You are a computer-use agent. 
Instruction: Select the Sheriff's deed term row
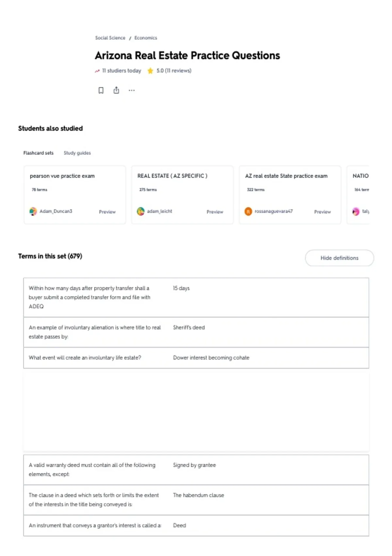[196, 332]
